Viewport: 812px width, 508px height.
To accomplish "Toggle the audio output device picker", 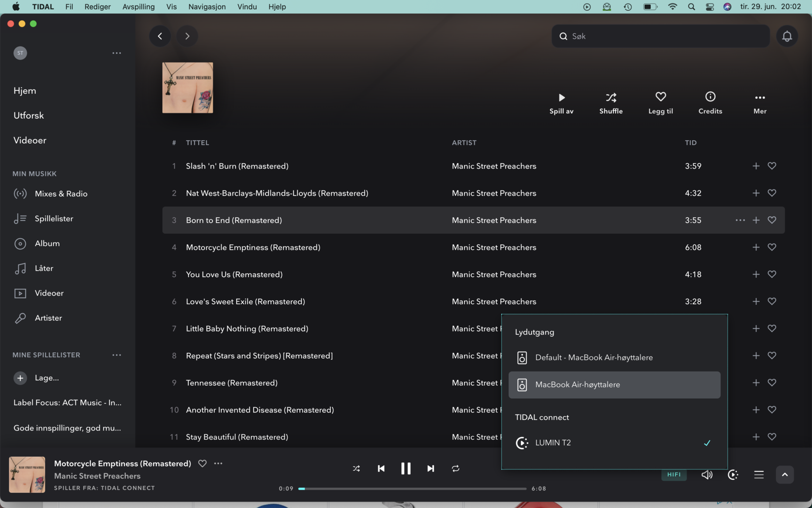I will (733, 475).
